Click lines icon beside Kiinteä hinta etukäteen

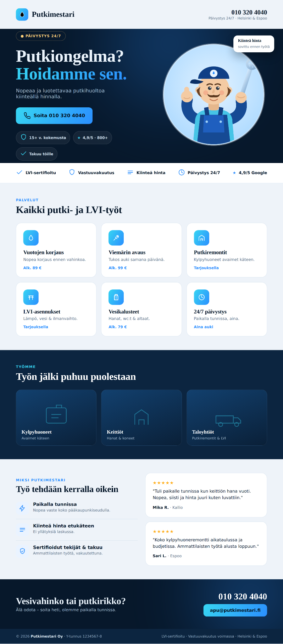coord(22,530)
